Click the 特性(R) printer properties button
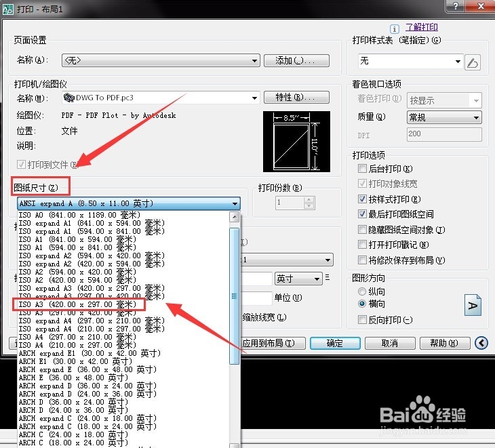The image size is (495, 448). [x=296, y=97]
